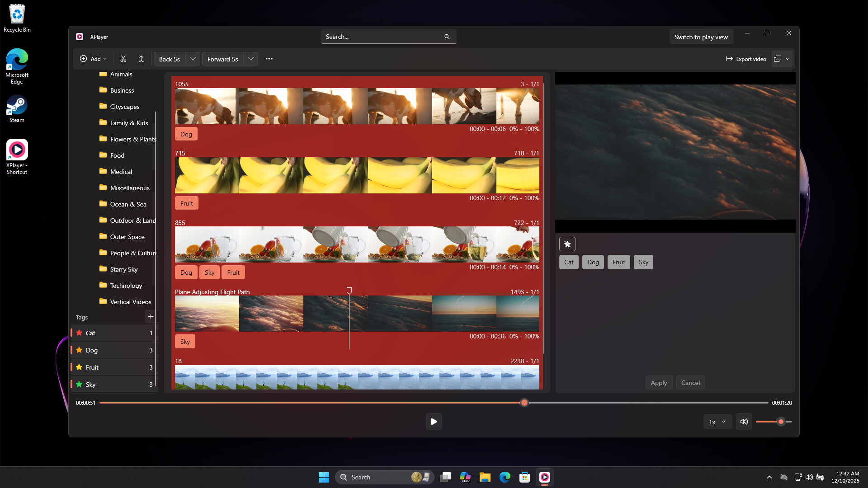
Task: Click the duplicate view icon next to Export video
Action: (x=778, y=59)
